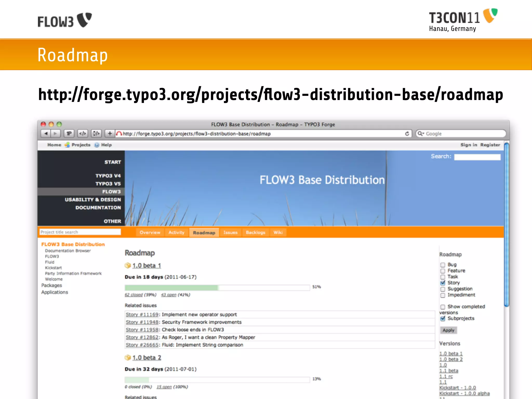Viewport: 532px width, 399px height.
Task: Open the Backlogs tab
Action: 255,232
